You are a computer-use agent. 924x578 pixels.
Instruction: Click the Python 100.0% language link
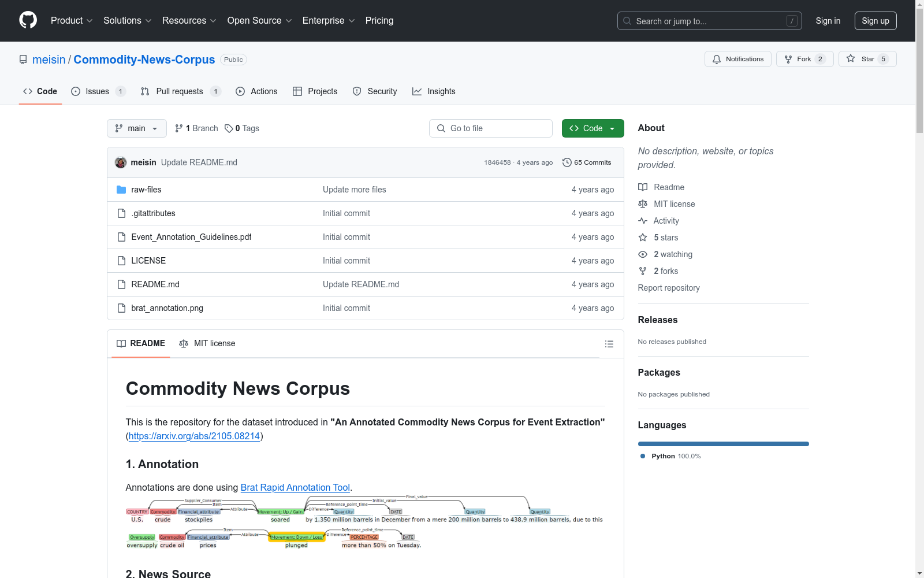pyautogui.click(x=670, y=456)
